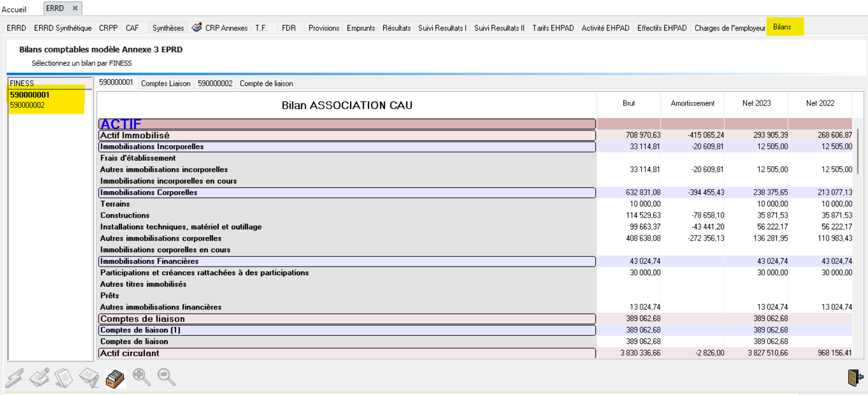The height and width of the screenshot is (395, 868).
Task: Open the CRPP tab
Action: click(108, 28)
